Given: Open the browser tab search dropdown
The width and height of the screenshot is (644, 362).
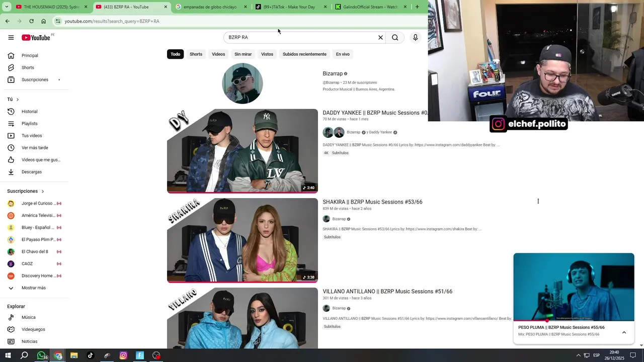Looking at the screenshot, I should pos(7,7).
